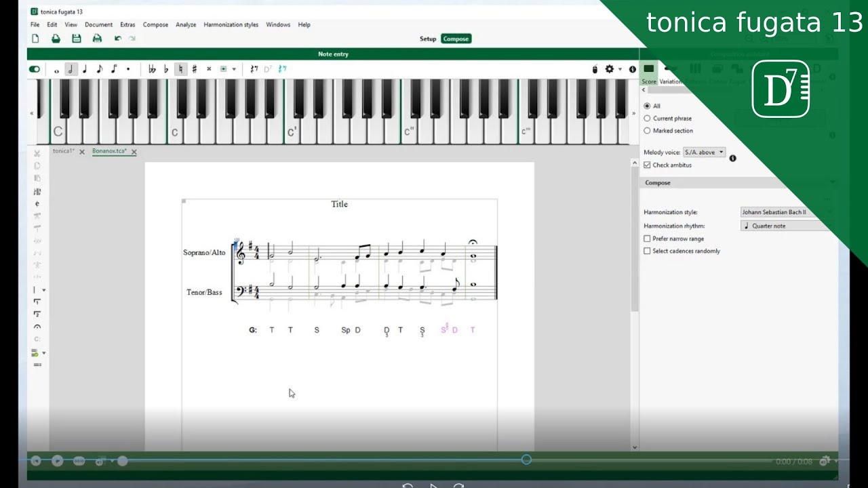Click the blue rest-with-7 icon

click(282, 69)
